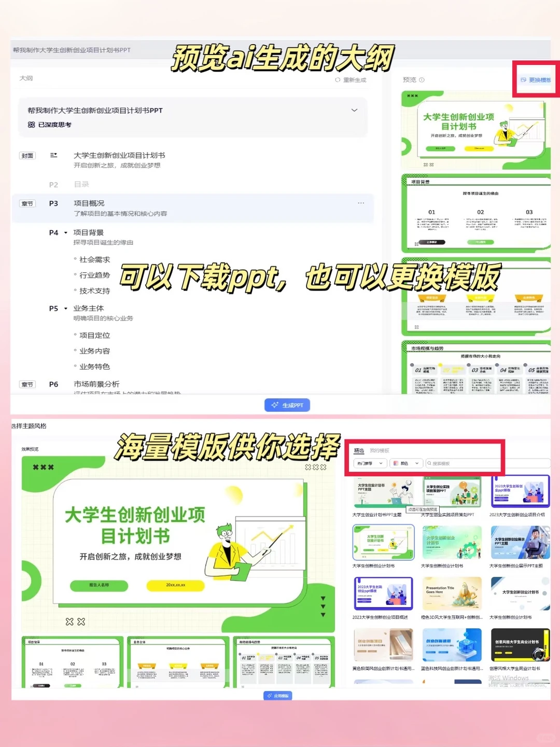Select the 2023大学生创新创业项目介绍 template thumbnail
560x747 pixels.
pyautogui.click(x=520, y=490)
